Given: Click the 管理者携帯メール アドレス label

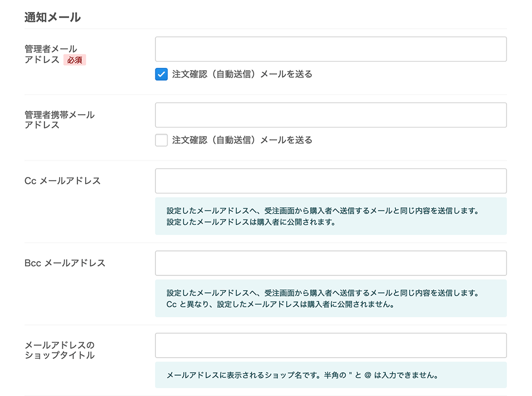Looking at the screenshot, I should coord(60,120).
